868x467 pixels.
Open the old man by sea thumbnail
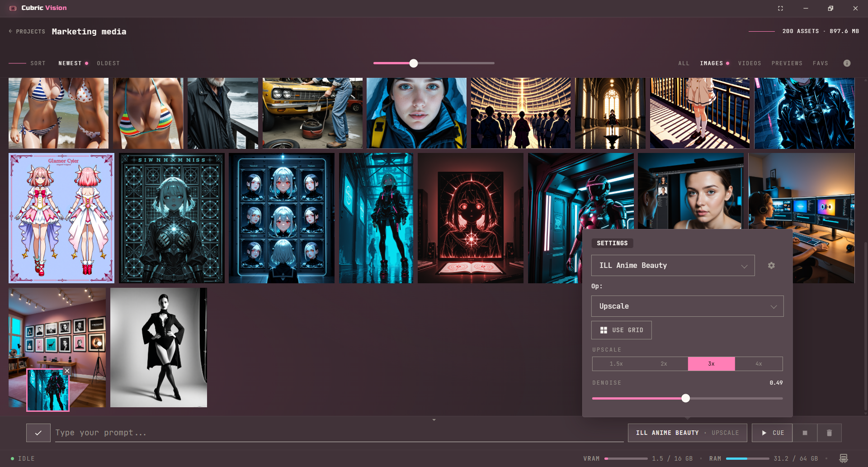pos(223,113)
